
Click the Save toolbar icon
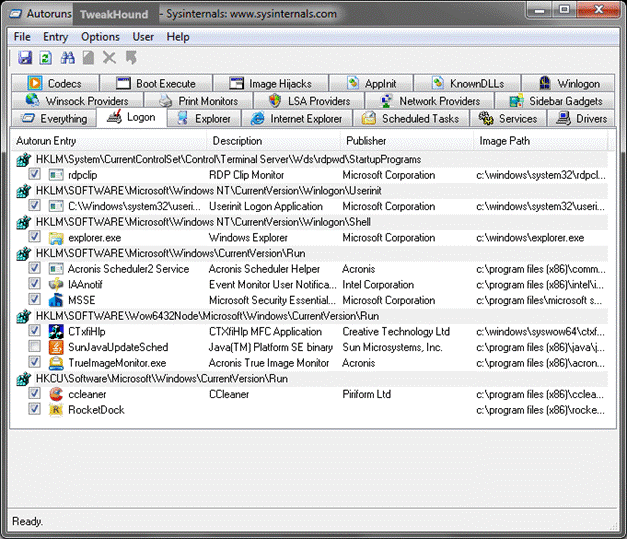tap(25, 58)
